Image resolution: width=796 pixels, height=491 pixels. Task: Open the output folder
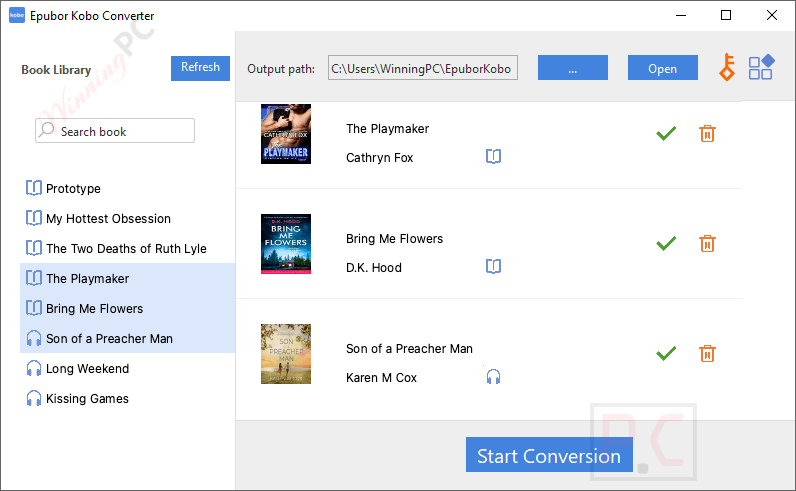[x=662, y=68]
